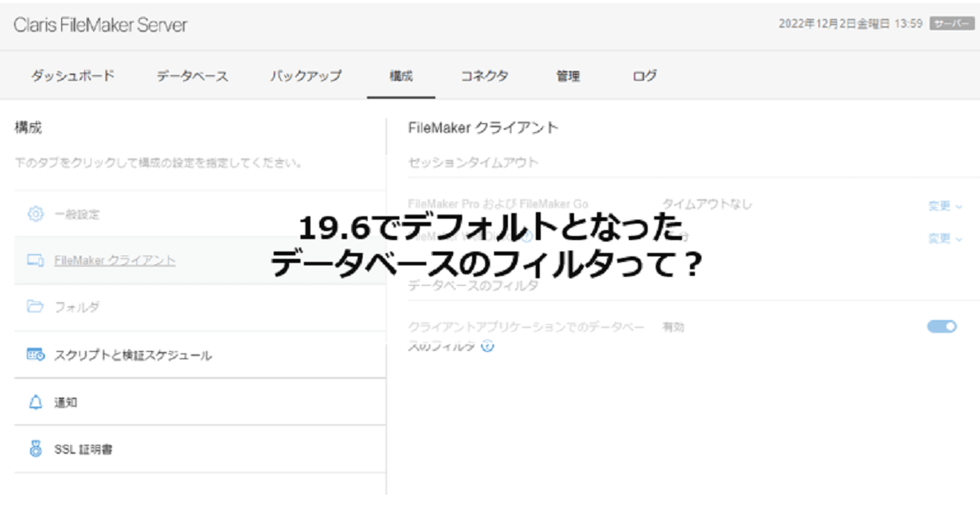Image resolution: width=980 pixels, height=511 pixels.
Task: Click the スクリプトと検証スケジュール calendar icon
Action: 35,355
